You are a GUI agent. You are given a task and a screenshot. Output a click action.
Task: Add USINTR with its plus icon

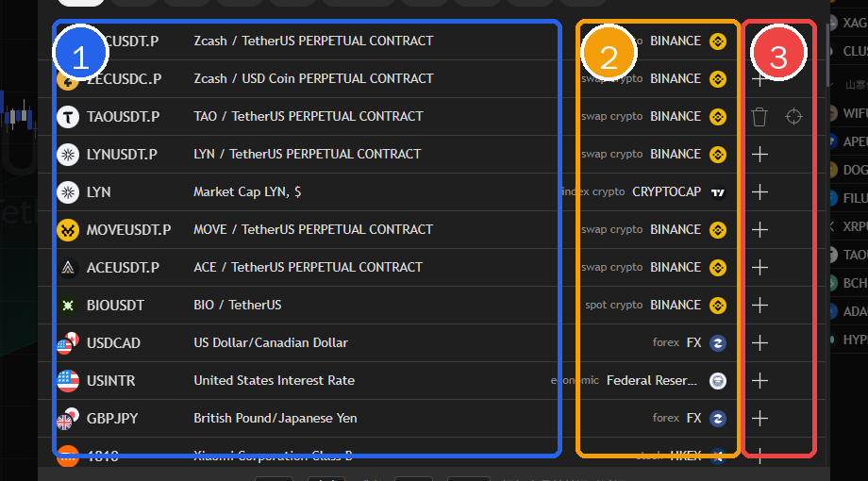point(760,381)
